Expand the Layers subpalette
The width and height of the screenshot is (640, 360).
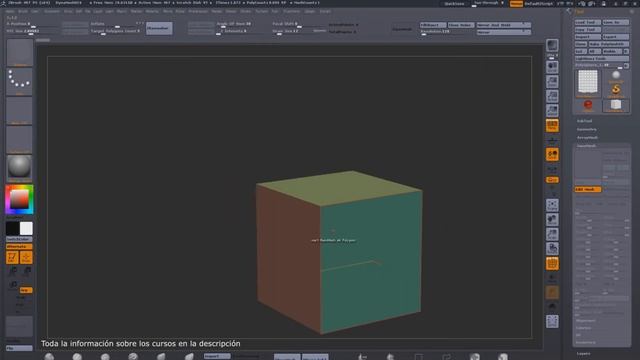tap(584, 353)
